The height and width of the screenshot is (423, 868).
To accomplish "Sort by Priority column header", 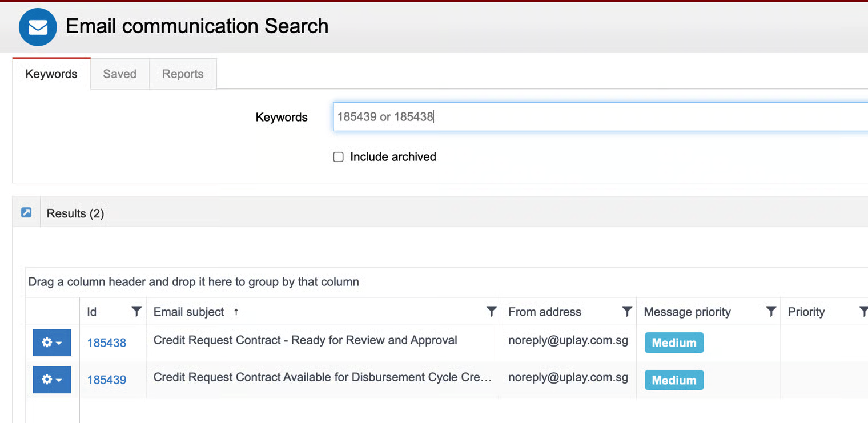I will [x=806, y=312].
